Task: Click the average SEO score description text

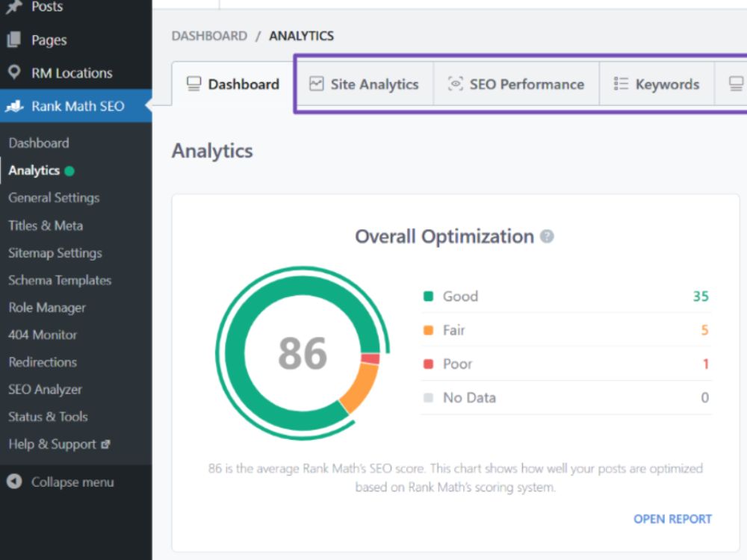Action: (x=456, y=478)
